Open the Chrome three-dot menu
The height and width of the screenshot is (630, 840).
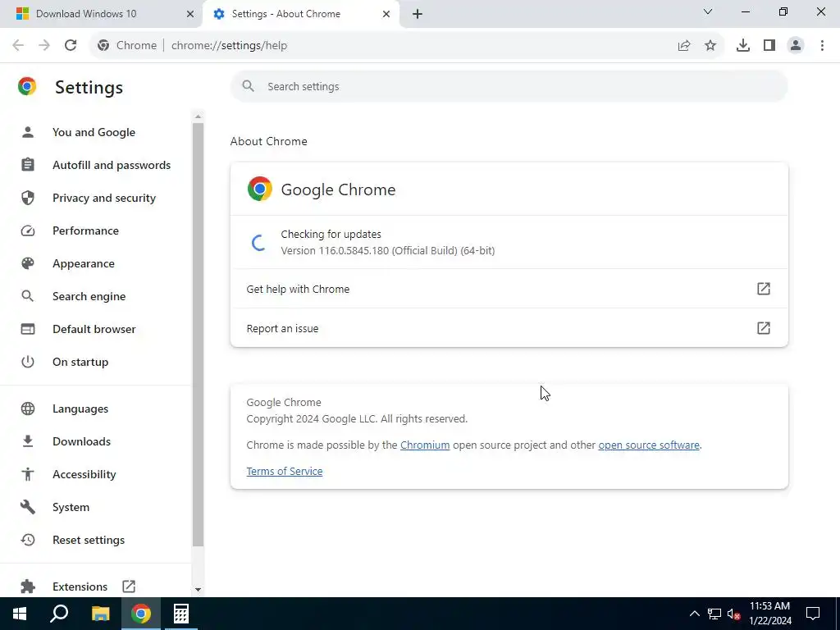pos(822,46)
